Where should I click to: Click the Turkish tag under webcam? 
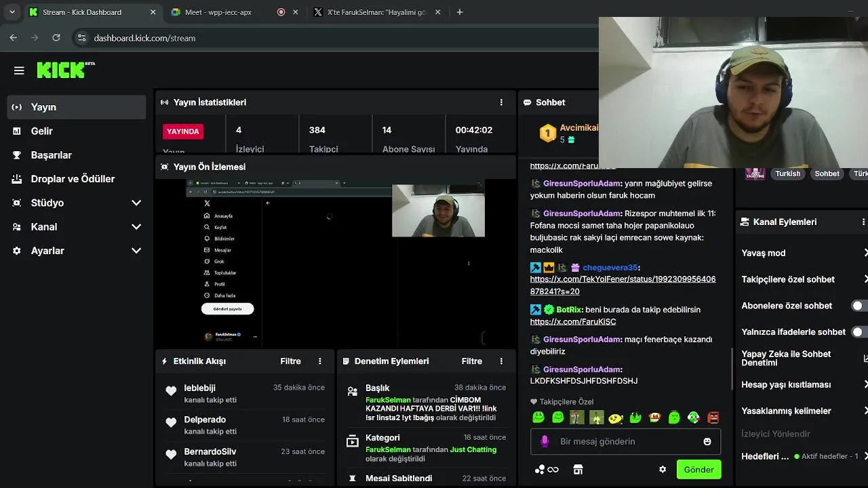(788, 174)
